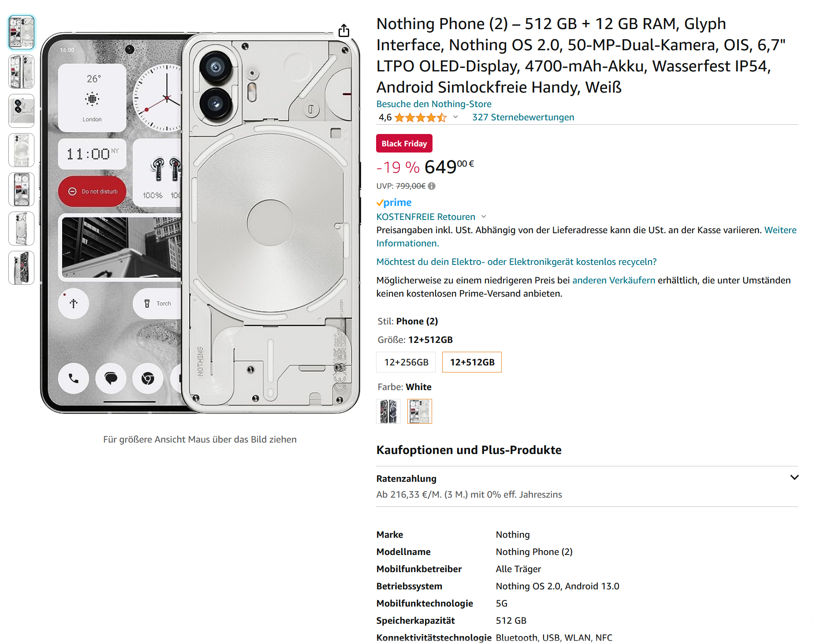Open the free electronics recycling link
Viewport: 813px width, 644px height.
(x=516, y=262)
